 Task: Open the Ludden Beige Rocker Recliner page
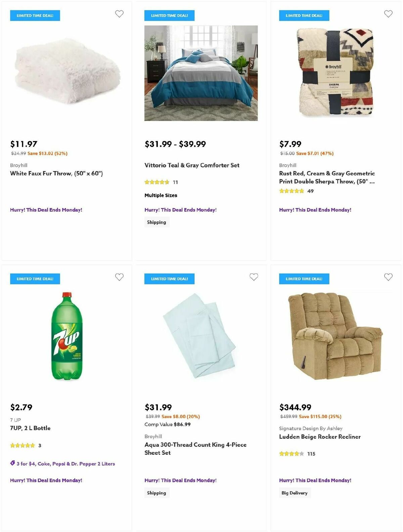(x=320, y=437)
